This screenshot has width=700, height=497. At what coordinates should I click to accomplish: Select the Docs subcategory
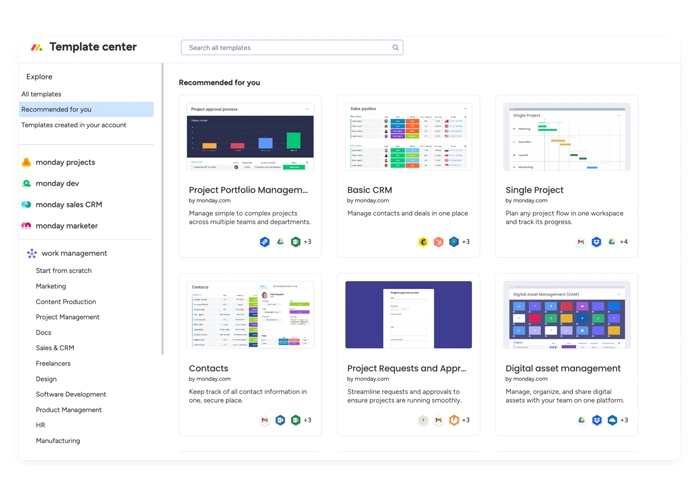pyautogui.click(x=43, y=333)
